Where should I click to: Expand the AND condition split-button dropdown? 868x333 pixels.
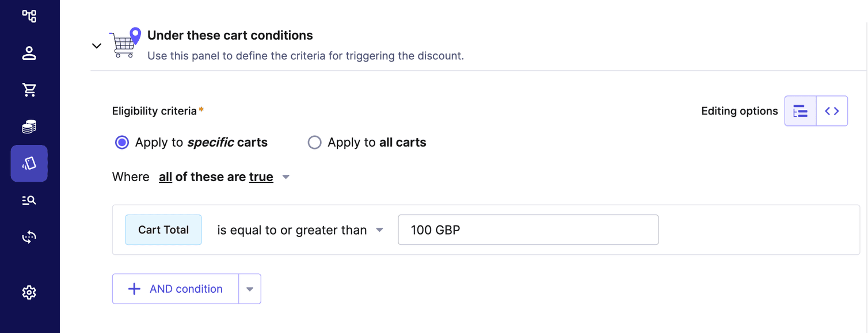tap(250, 288)
